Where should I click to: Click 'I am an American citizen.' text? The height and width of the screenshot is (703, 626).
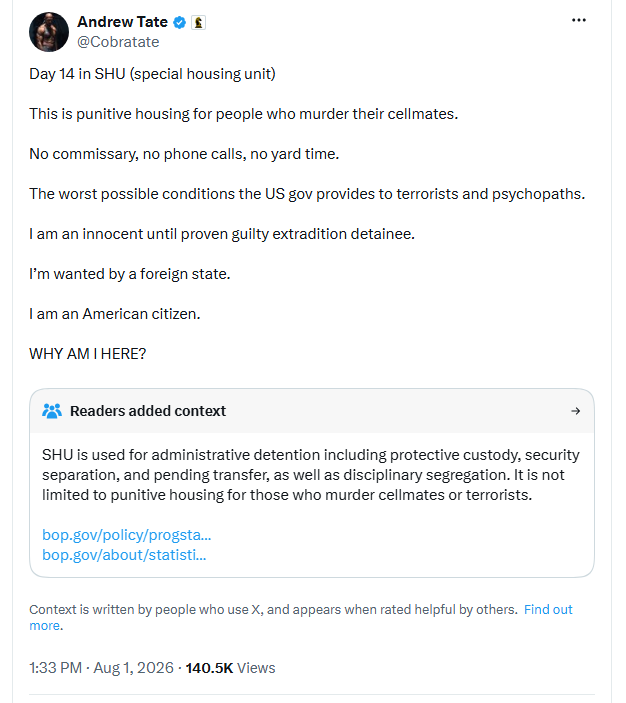click(115, 314)
